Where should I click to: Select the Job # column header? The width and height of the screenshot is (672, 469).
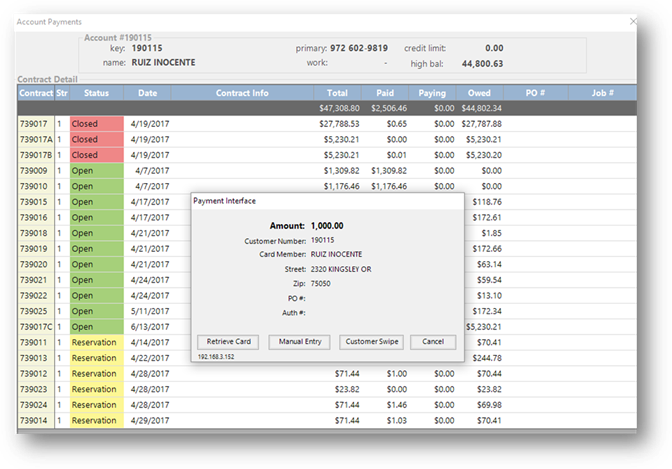pos(601,93)
